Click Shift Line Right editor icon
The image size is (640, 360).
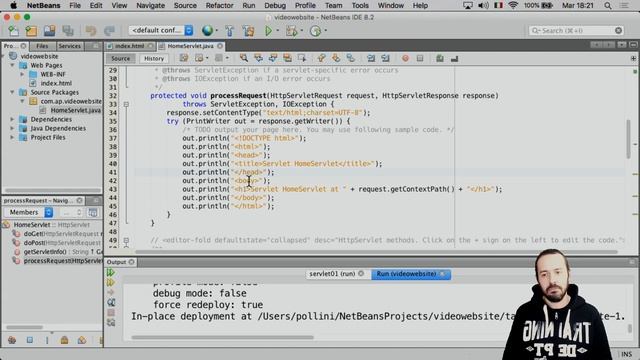pos(385,58)
